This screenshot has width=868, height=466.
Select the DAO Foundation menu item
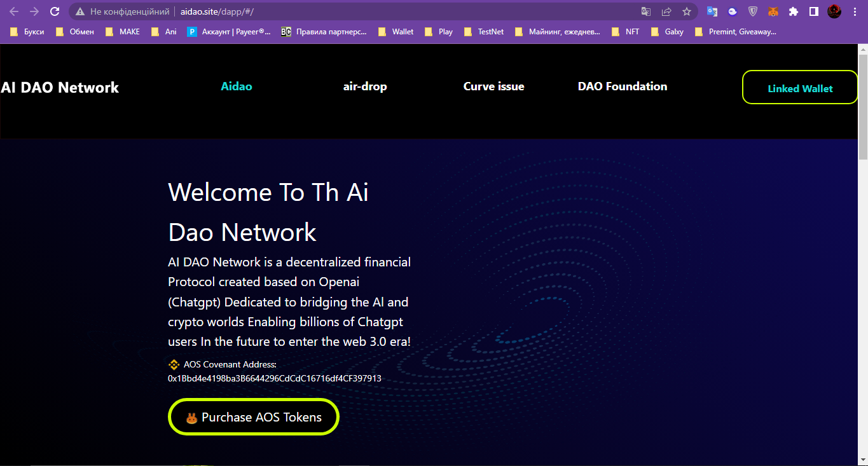[623, 86]
